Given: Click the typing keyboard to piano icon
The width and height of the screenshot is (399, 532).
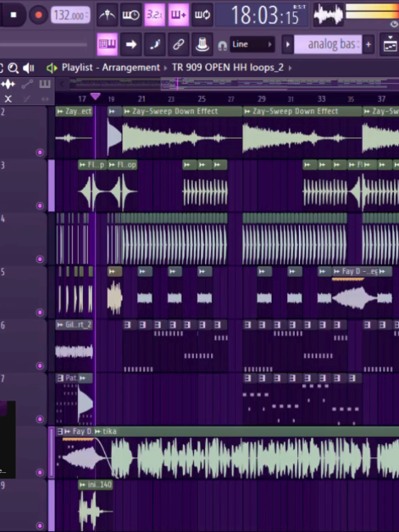Looking at the screenshot, I should pos(108,44).
